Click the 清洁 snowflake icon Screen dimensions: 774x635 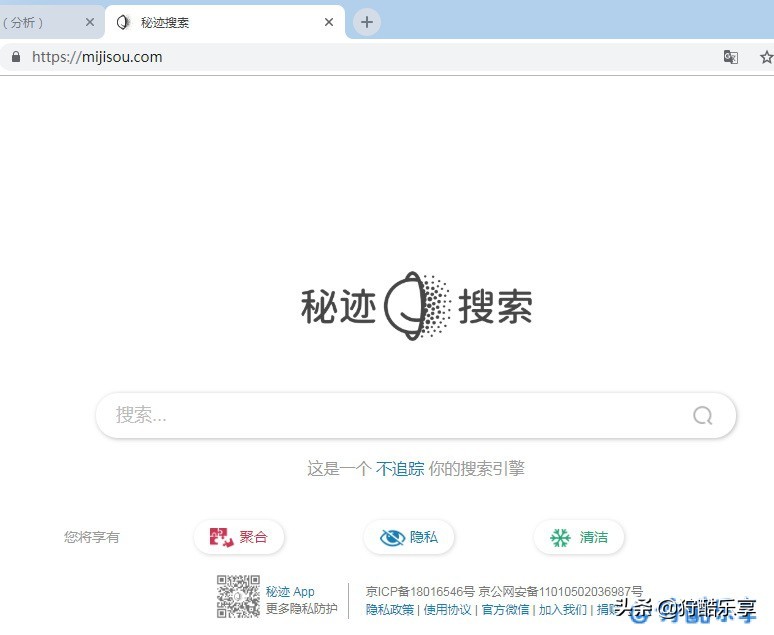(560, 537)
